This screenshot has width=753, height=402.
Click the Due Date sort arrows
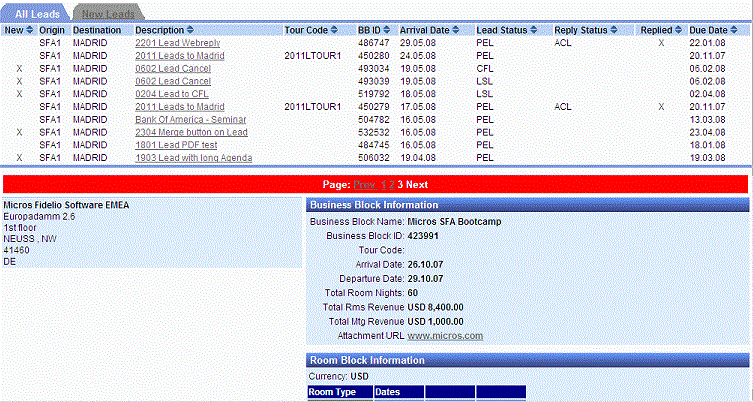(732, 31)
